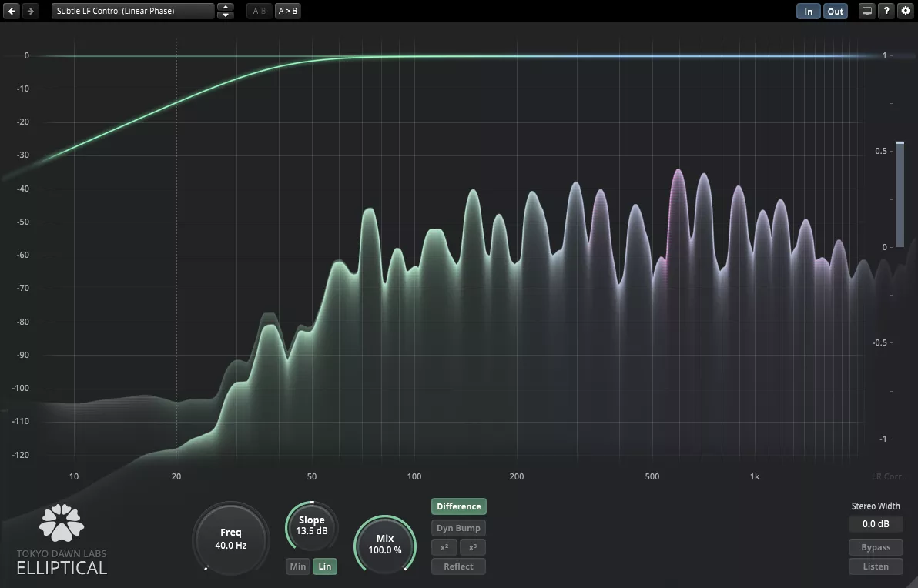The image size is (918, 588).
Task: Toggle the Out spectrum display
Action: [x=836, y=12]
